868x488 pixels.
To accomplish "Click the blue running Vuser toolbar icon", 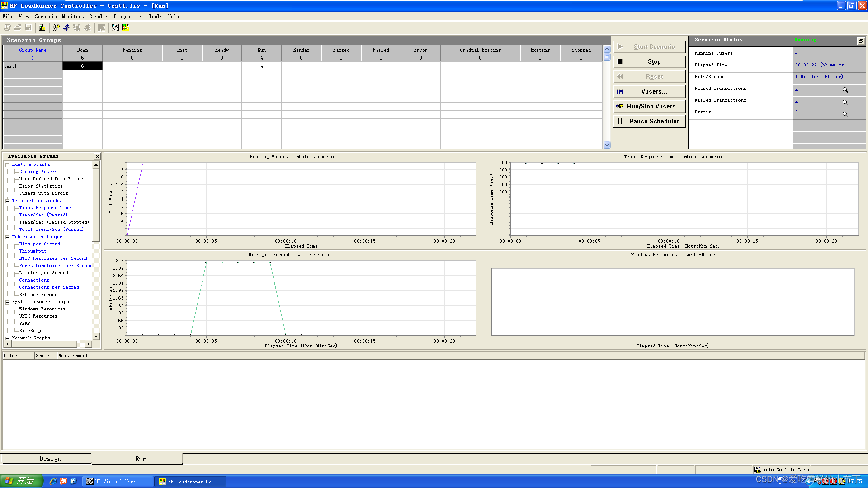I will coord(66,28).
